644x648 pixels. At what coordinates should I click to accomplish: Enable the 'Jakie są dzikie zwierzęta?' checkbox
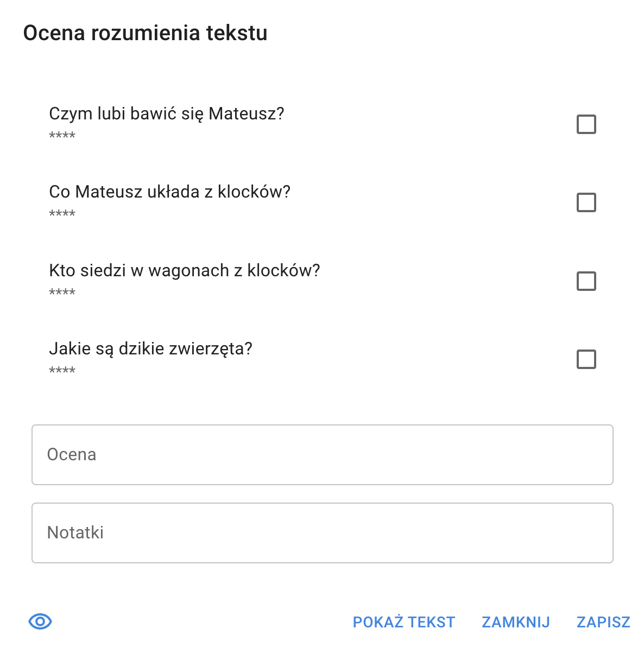point(586,359)
